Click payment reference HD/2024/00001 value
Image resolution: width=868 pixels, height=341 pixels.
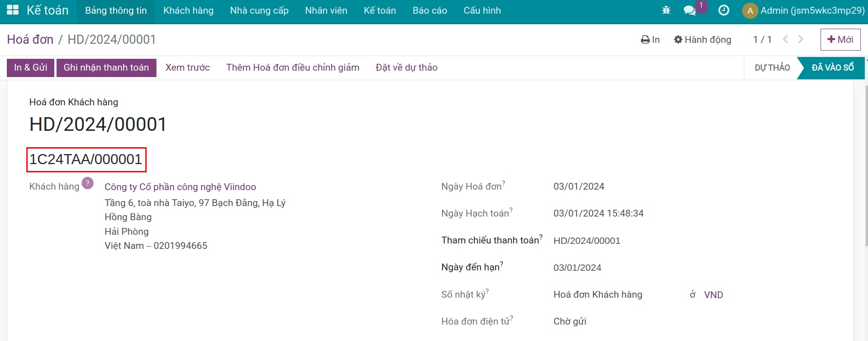[x=587, y=241]
